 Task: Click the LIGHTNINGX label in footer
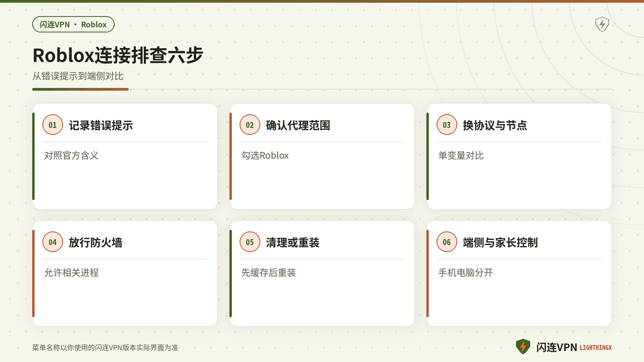pos(596,348)
